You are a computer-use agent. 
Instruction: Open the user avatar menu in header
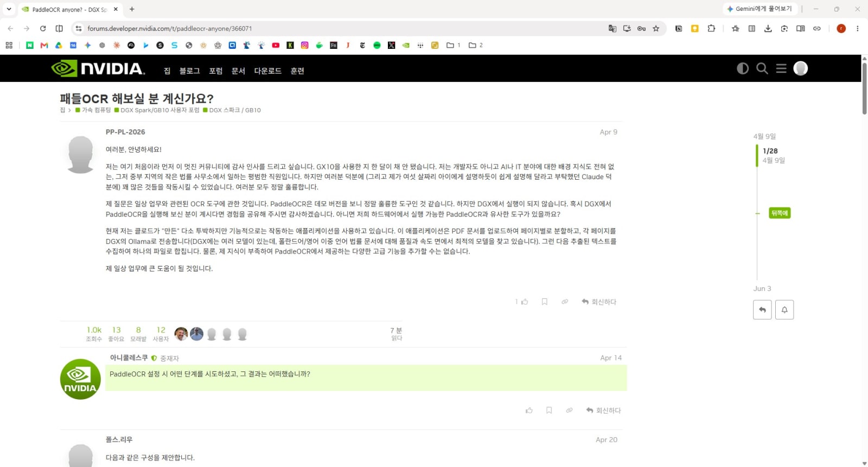(x=801, y=68)
